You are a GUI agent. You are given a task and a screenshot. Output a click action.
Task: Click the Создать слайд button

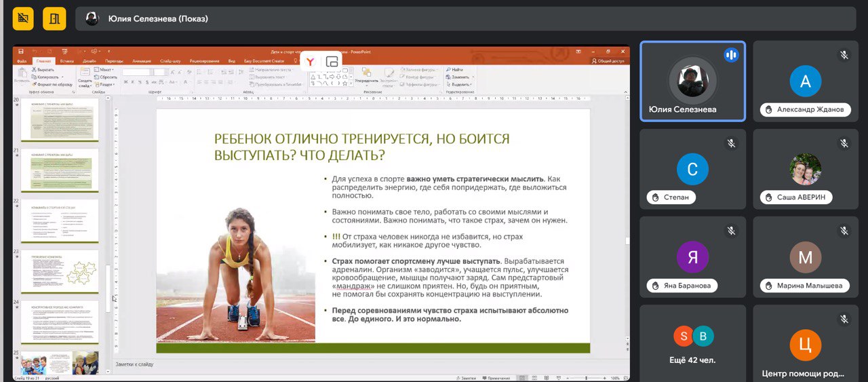(85, 78)
